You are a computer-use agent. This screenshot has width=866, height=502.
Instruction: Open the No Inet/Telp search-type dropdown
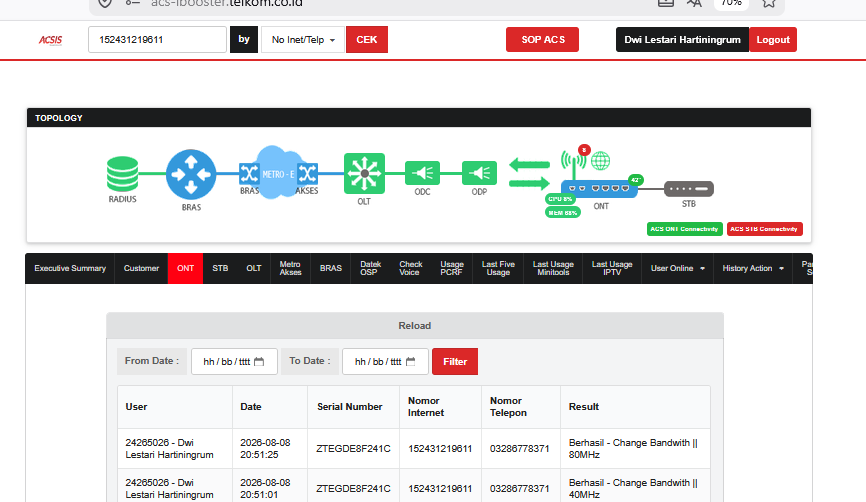[303, 40]
